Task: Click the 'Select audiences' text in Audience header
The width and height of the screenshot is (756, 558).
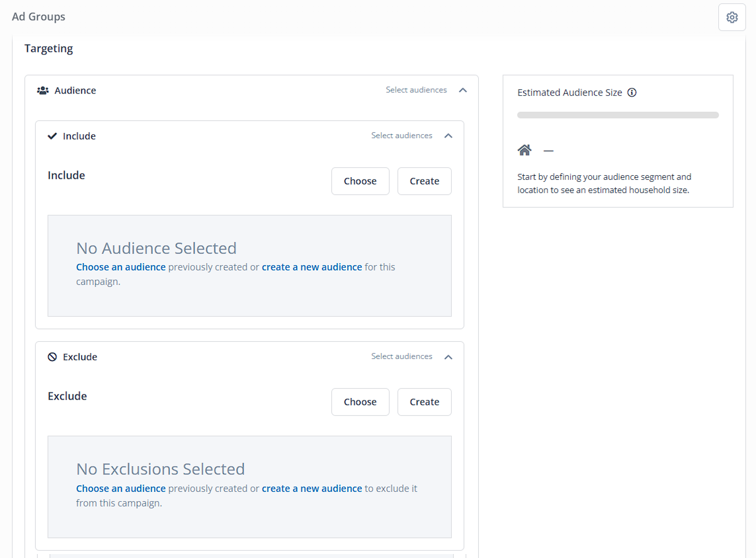Action: tap(416, 90)
